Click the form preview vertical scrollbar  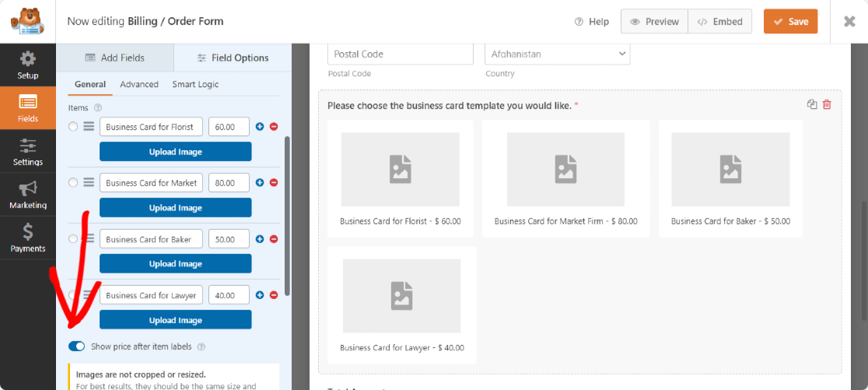tap(865, 260)
